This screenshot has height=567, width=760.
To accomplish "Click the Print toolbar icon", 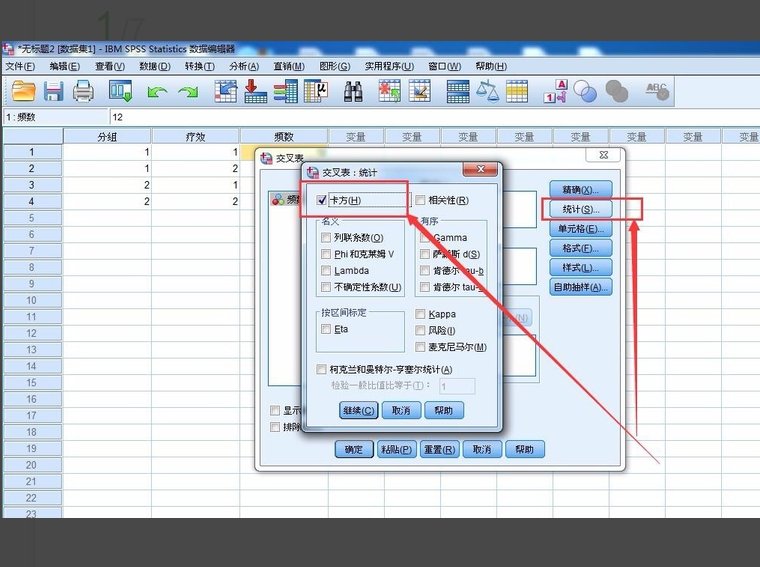I will 83,91.
